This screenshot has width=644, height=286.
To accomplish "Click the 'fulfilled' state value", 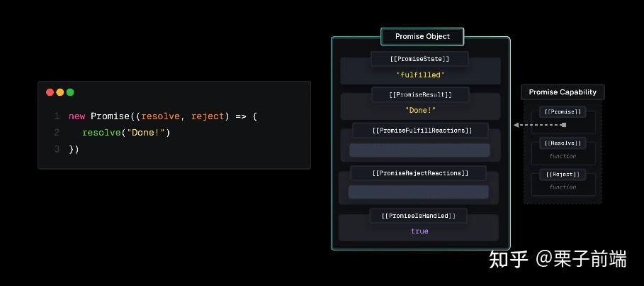I will (419, 75).
